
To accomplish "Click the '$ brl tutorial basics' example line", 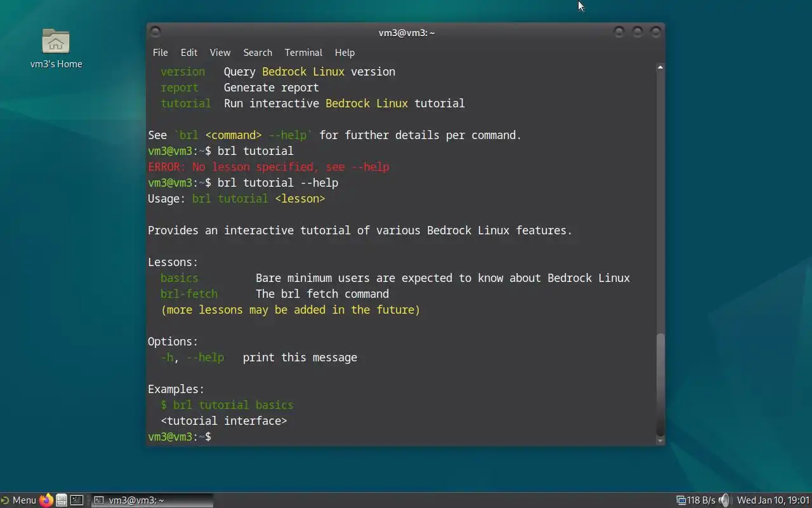I will pos(227,405).
